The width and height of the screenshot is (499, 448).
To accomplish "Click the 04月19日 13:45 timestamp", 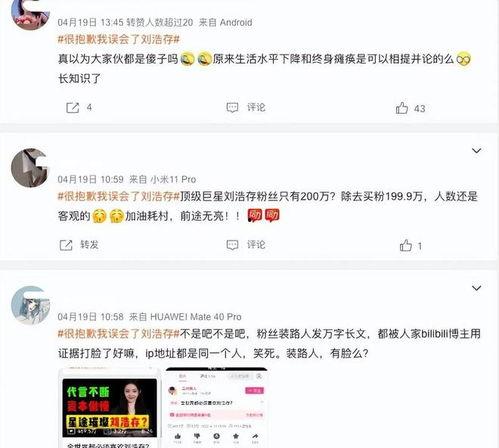I will pos(90,23).
